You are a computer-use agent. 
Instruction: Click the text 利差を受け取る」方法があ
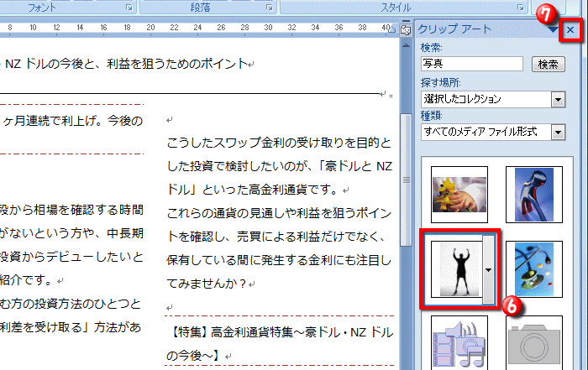tap(71, 328)
